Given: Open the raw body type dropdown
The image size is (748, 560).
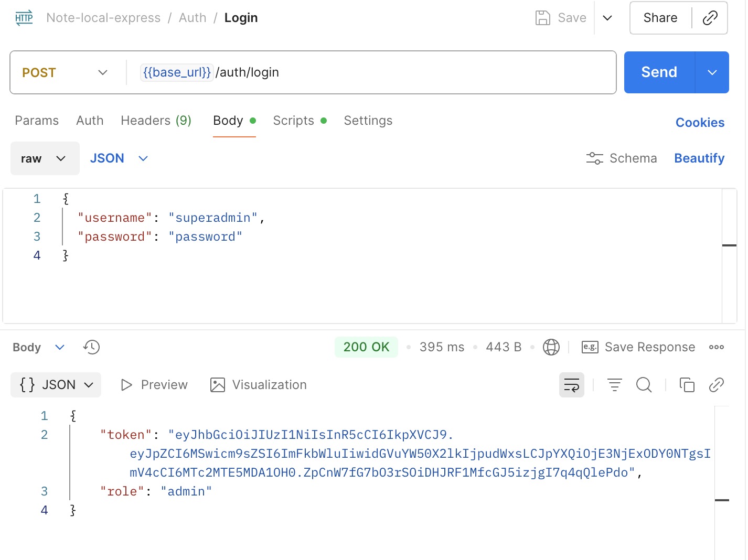Looking at the screenshot, I should click(45, 158).
